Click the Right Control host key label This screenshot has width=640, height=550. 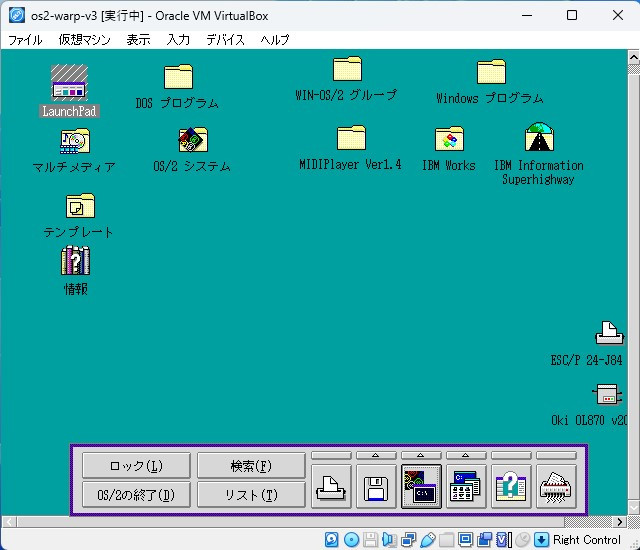coord(587,540)
